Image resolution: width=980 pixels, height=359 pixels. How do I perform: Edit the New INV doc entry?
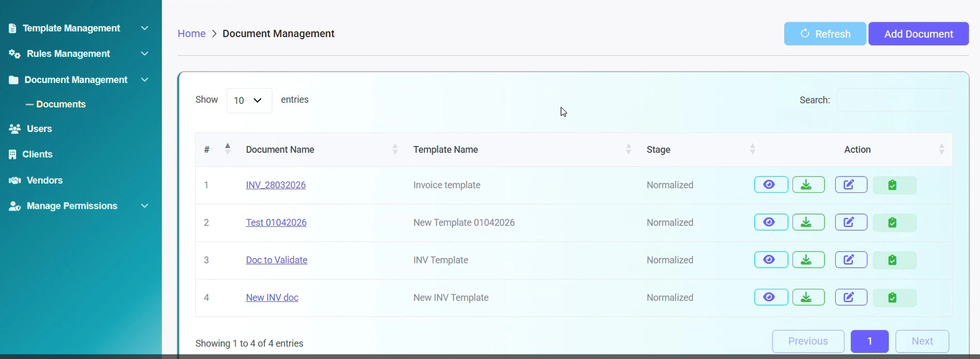851,298
